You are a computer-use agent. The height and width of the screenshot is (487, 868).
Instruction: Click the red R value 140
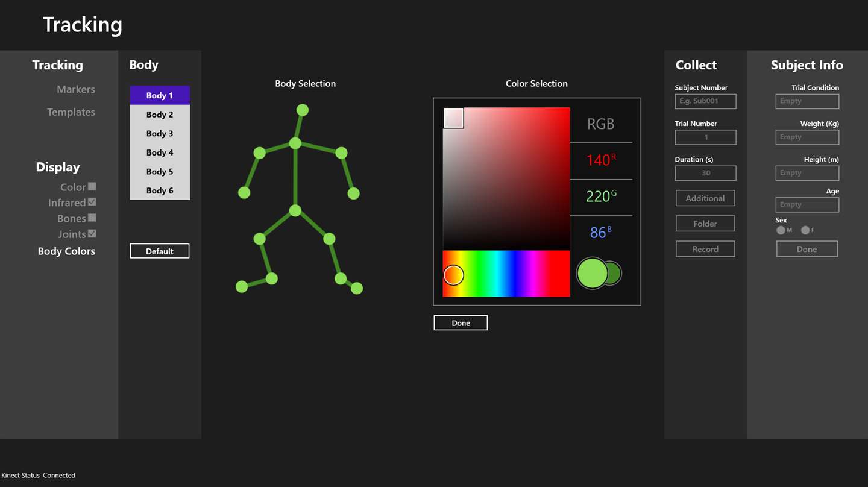(601, 160)
